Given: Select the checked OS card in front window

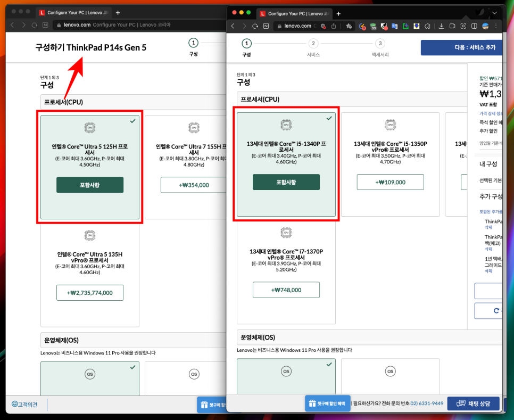Looking at the screenshot, I should pyautogui.click(x=286, y=376).
